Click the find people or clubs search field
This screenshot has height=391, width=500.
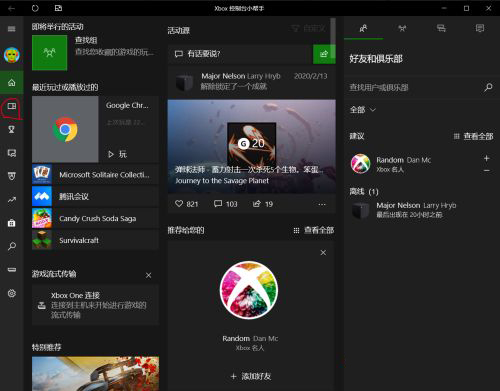click(x=413, y=87)
